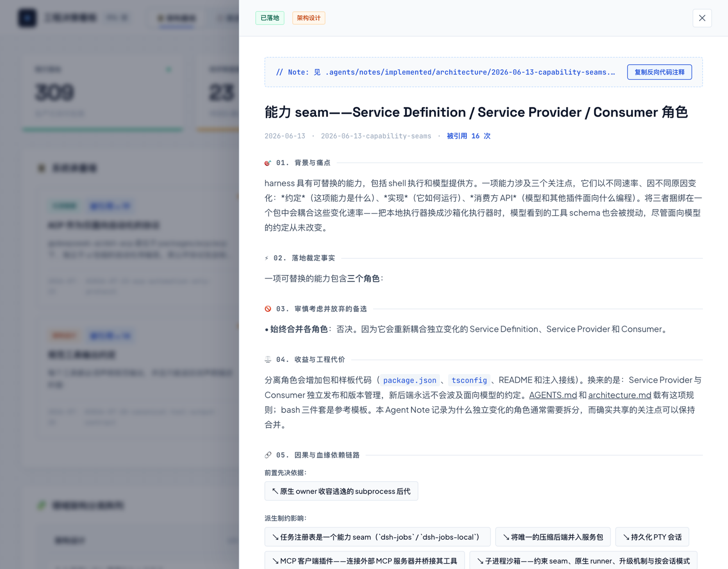Click the 复制反向代码注释 button
This screenshot has width=728, height=569.
(659, 72)
